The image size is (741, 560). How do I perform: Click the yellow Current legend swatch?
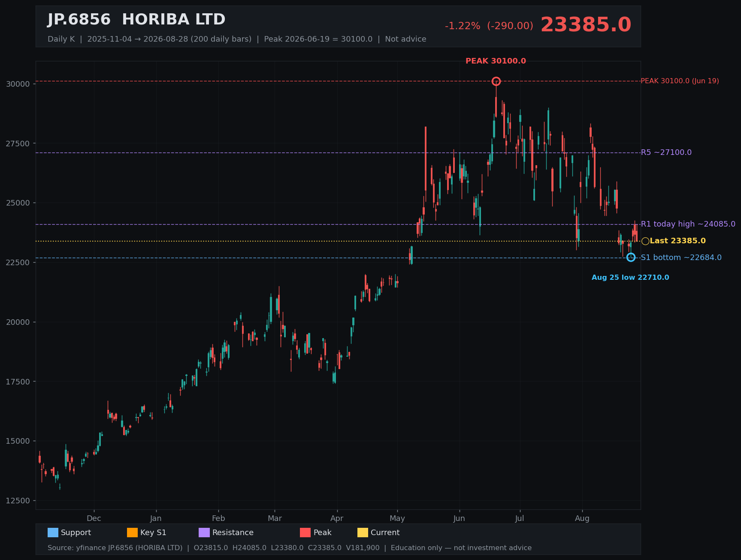363,533
